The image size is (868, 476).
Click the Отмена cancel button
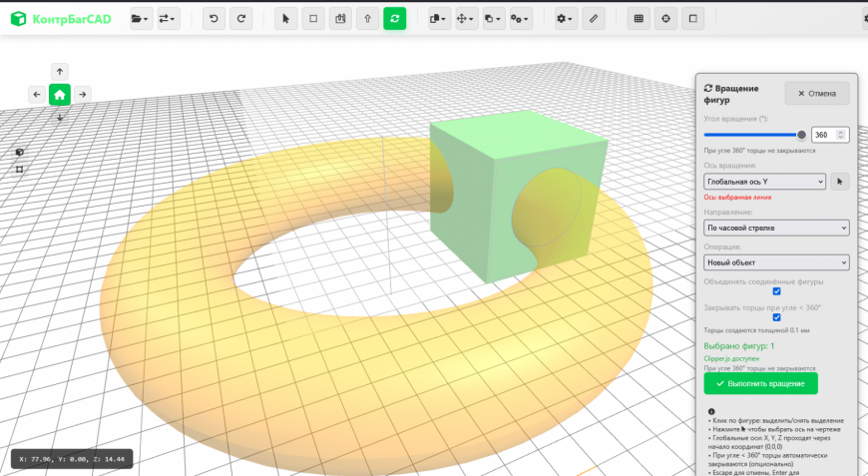tap(817, 94)
